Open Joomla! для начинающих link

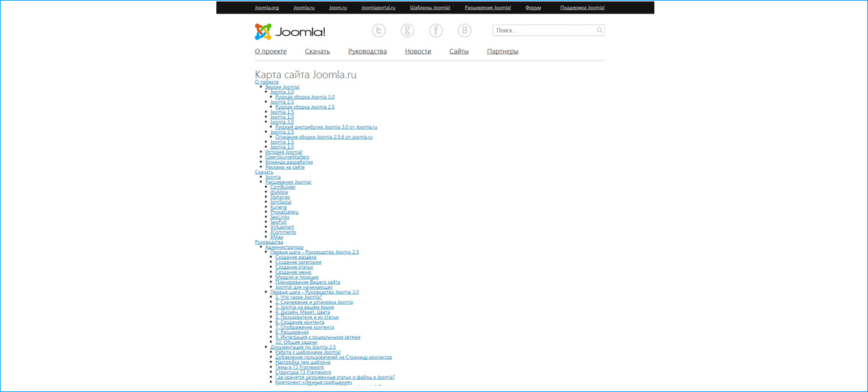304,288
